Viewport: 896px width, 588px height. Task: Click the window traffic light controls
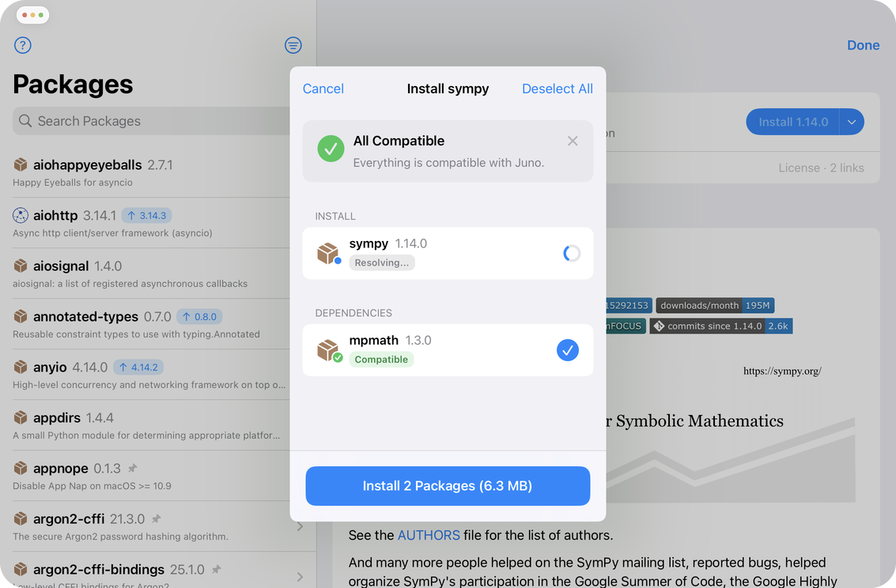click(32, 15)
